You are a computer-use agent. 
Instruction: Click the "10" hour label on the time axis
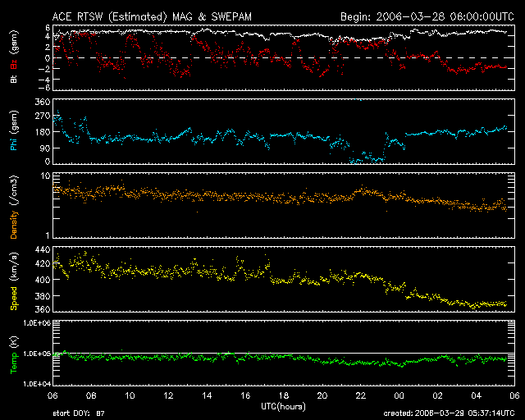point(130,396)
